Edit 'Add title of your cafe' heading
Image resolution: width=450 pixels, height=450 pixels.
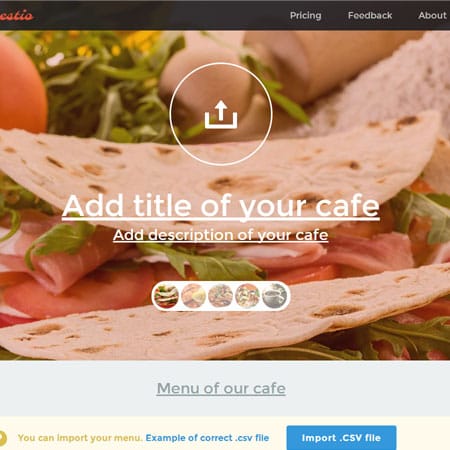tap(221, 206)
